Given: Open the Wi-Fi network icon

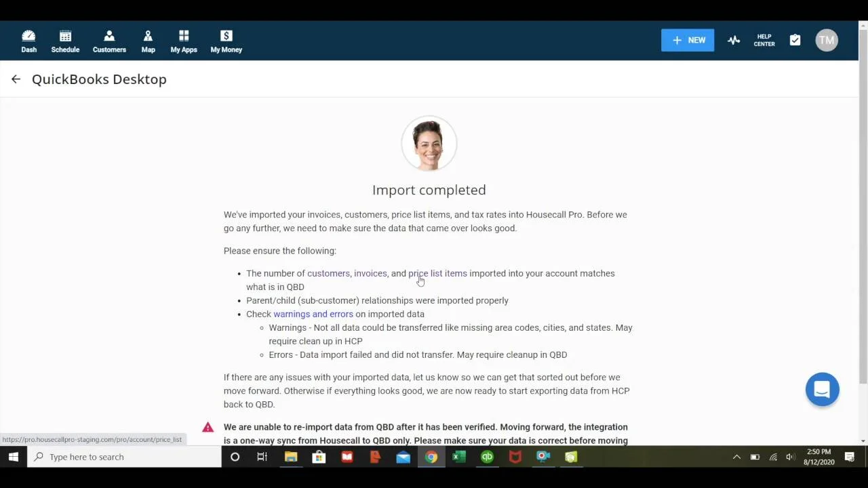Looking at the screenshot, I should pos(773,457).
